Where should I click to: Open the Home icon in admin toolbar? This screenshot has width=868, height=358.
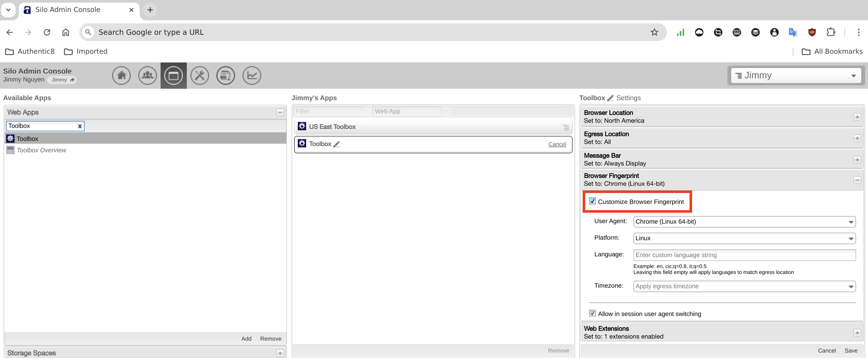pos(121,75)
